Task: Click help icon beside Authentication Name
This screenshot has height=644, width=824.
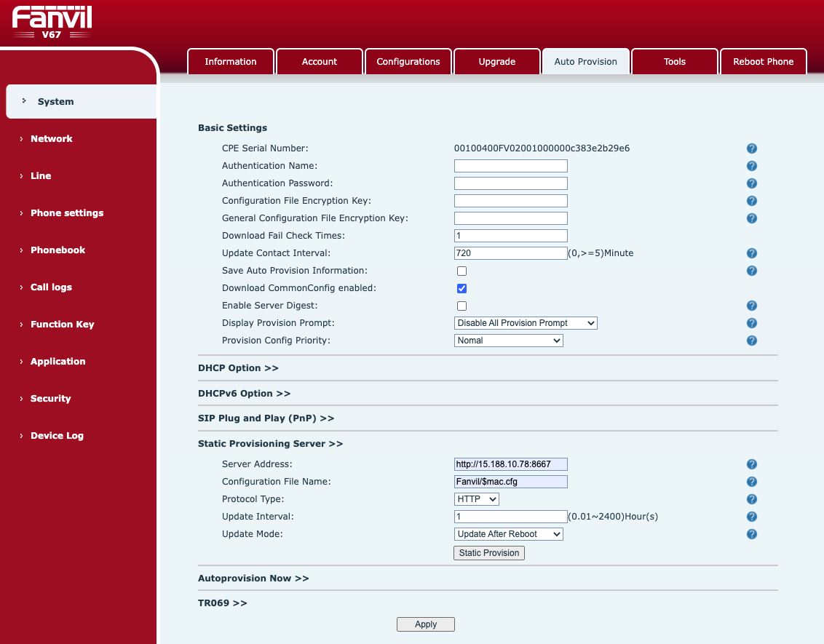Action: click(x=751, y=166)
